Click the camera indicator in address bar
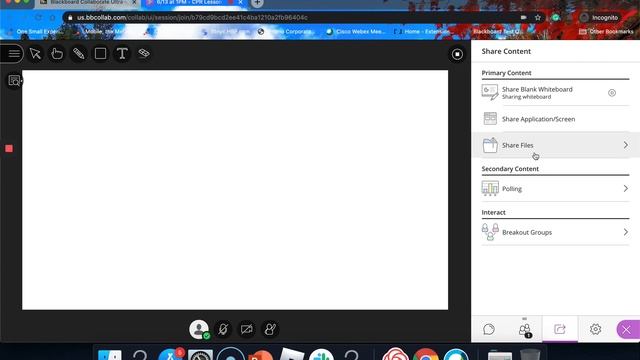This screenshot has height=360, width=640. (524, 18)
